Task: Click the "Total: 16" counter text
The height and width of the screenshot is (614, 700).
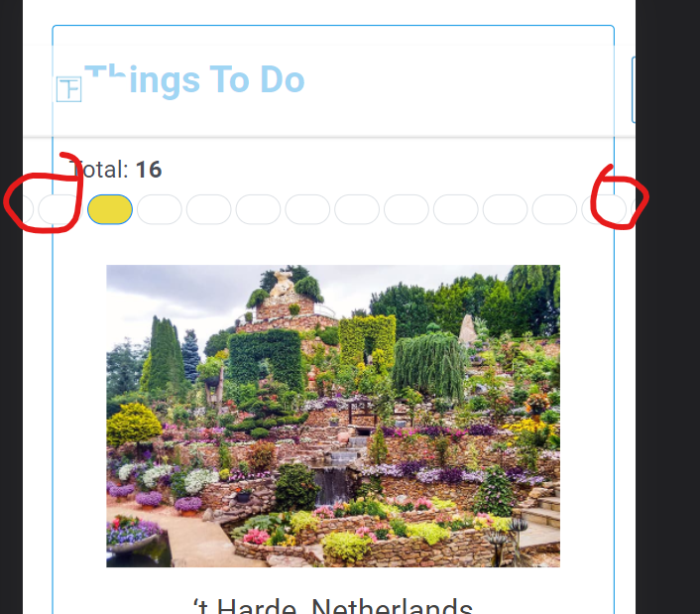Action: [116, 170]
